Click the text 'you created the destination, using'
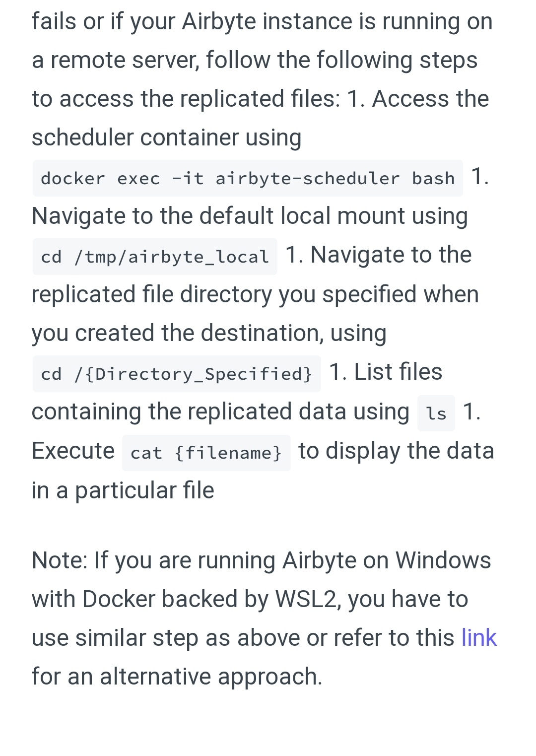 point(209,334)
